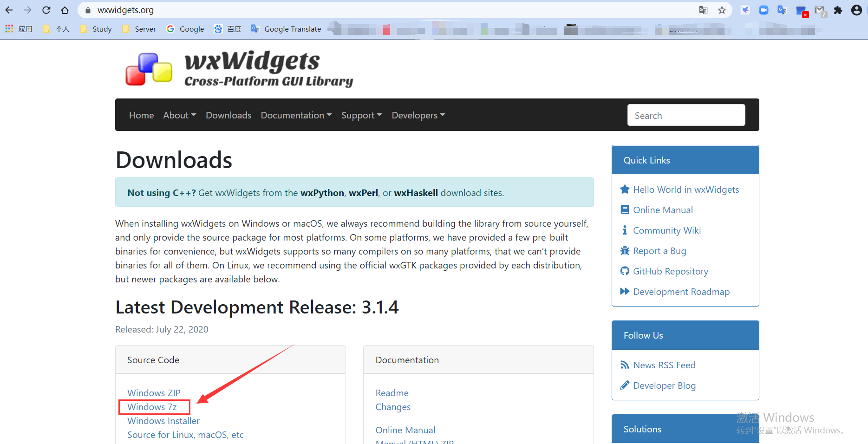Click RSS icon beside News RSS Feed

tap(625, 365)
